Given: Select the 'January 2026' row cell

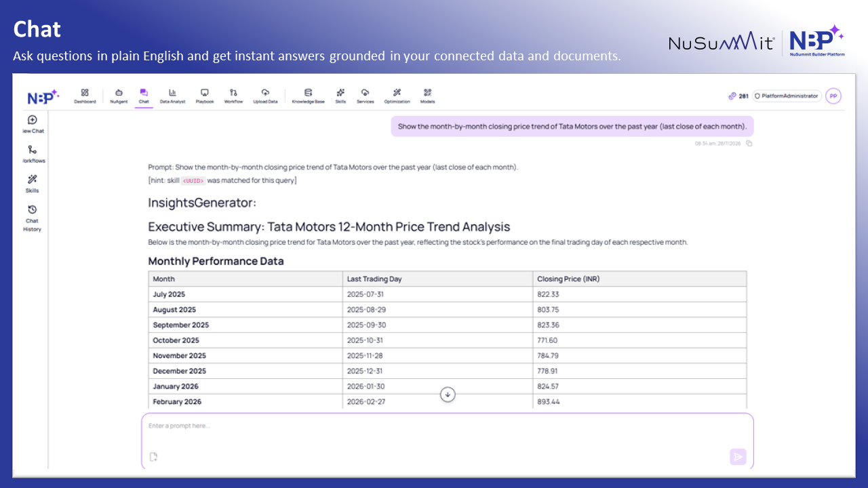Looking at the screenshot, I should point(245,386).
